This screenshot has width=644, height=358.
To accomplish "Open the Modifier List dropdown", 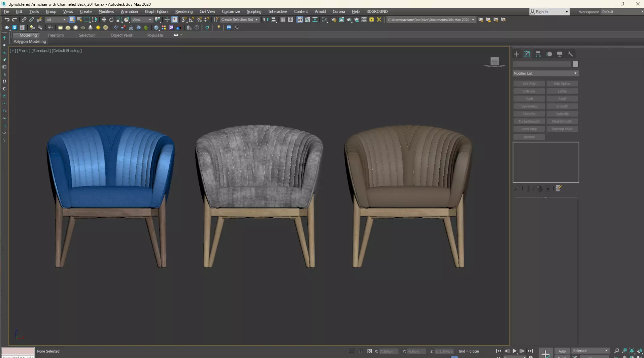I will 545,73.
